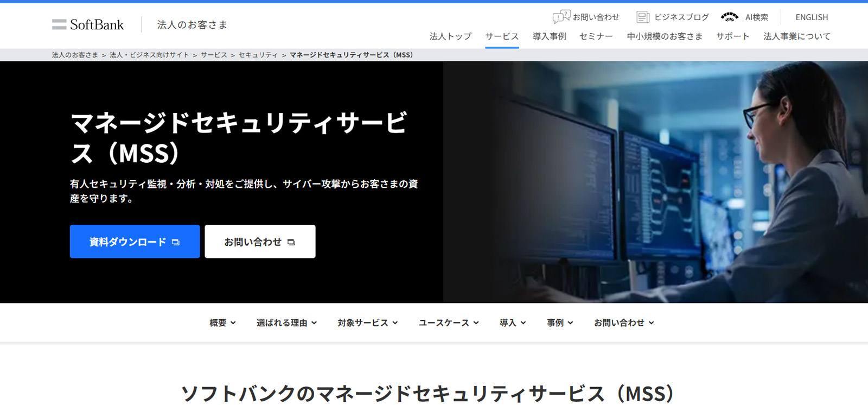Click the マネージドセキュリティサービス（MSS） hero heading

click(x=239, y=138)
